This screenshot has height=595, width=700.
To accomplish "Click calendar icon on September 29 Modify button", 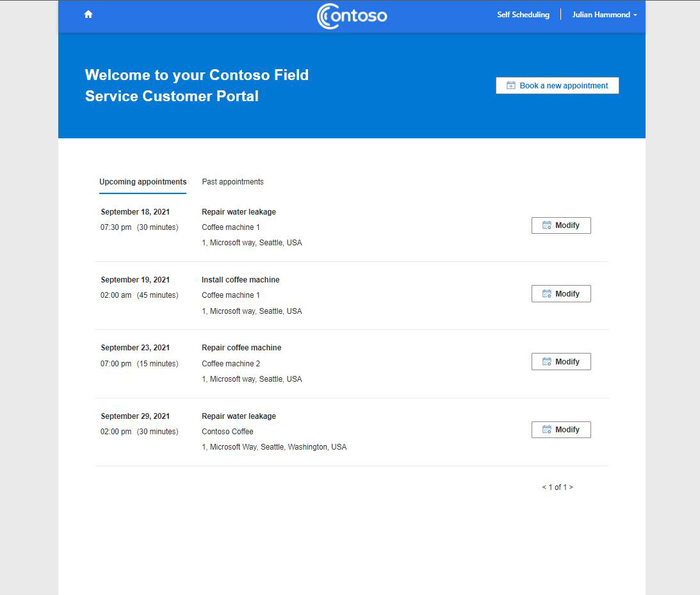I will click(546, 429).
